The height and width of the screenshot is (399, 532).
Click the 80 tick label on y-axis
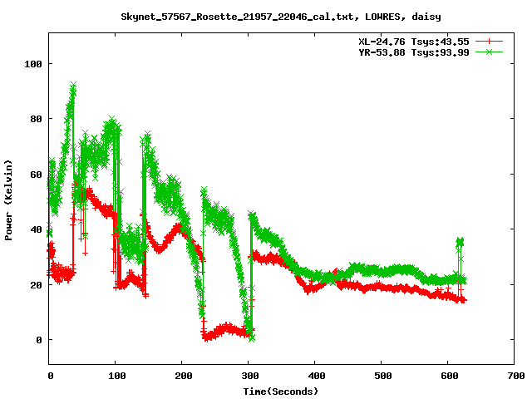point(37,119)
